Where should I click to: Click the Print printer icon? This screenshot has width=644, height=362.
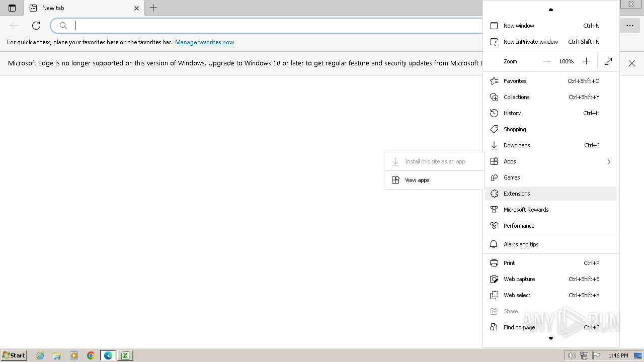pos(494,263)
